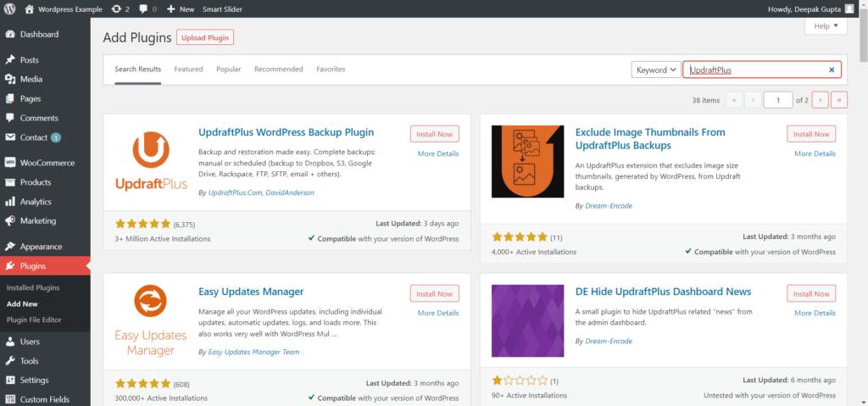The image size is (868, 406).
Task: Open the Tools wrench icon
Action: click(x=10, y=361)
